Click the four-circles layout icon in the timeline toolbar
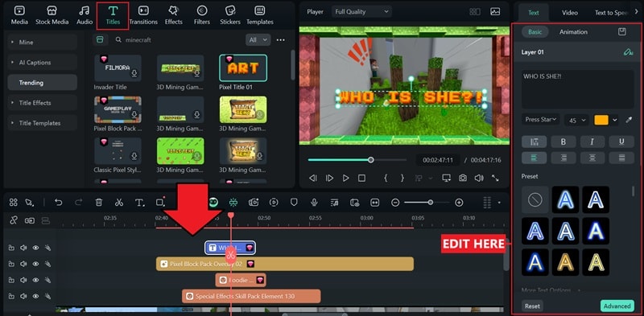The height and width of the screenshot is (316, 644). (x=14, y=203)
